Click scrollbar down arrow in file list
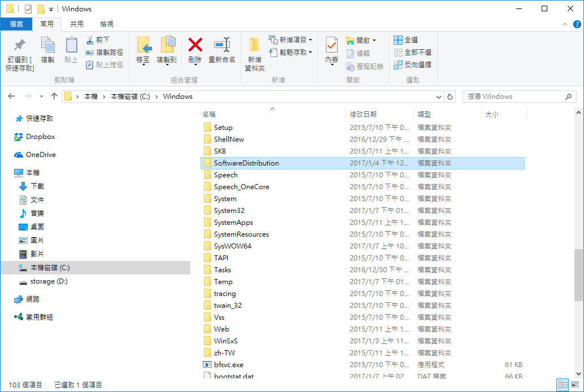584x392 pixels. pos(578,374)
